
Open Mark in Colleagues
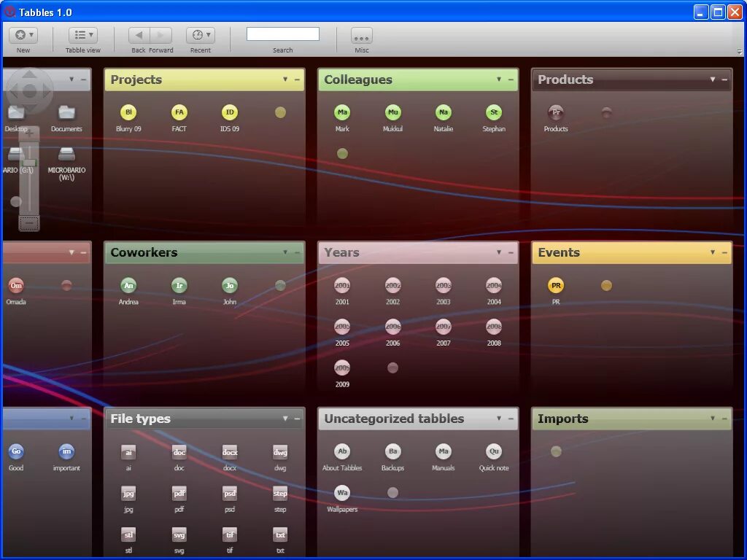[x=342, y=113]
